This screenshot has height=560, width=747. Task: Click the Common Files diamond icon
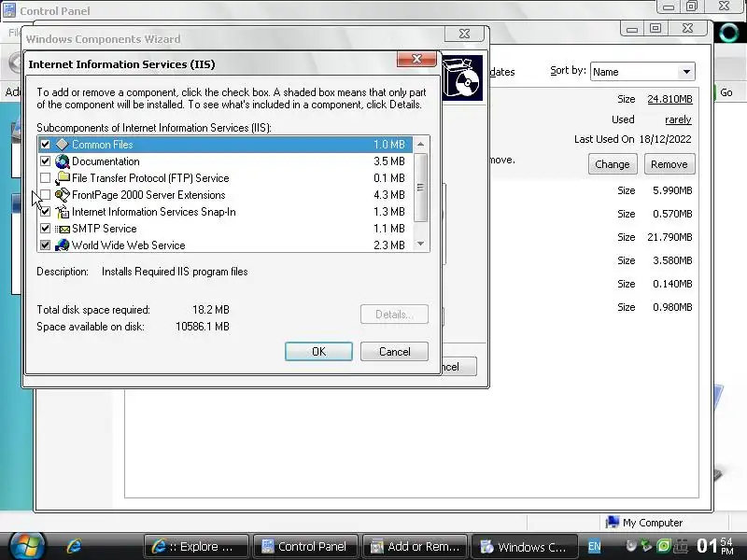(62, 145)
